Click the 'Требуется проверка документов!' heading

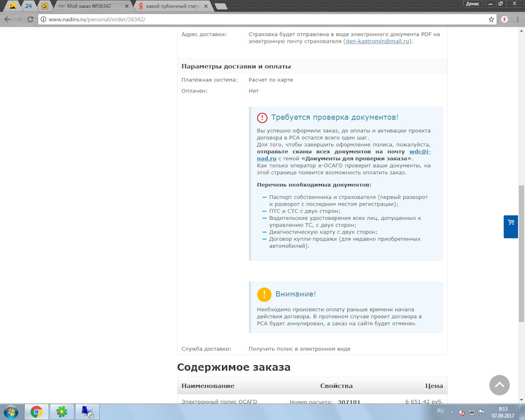pos(335,117)
